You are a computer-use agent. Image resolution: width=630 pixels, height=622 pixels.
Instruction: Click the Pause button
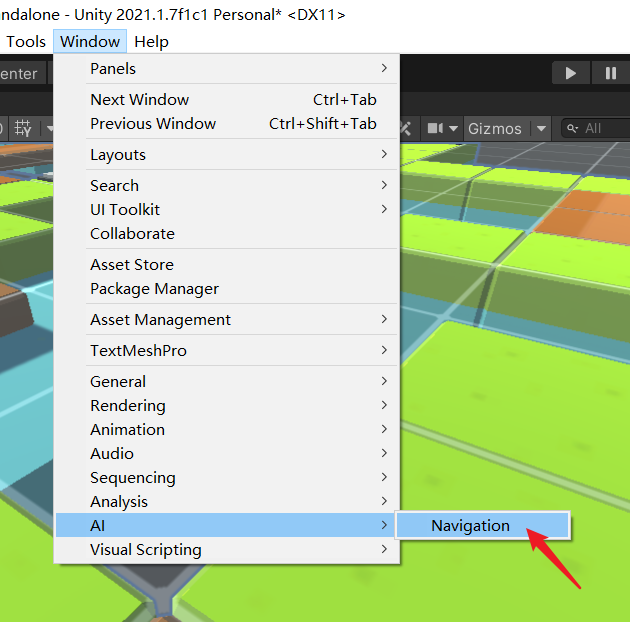[x=611, y=73]
